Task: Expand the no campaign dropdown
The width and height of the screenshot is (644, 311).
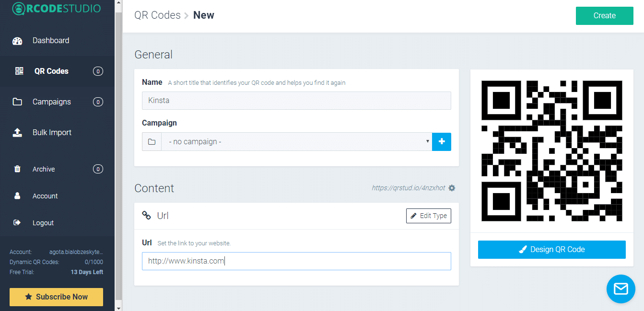Action: [296, 142]
